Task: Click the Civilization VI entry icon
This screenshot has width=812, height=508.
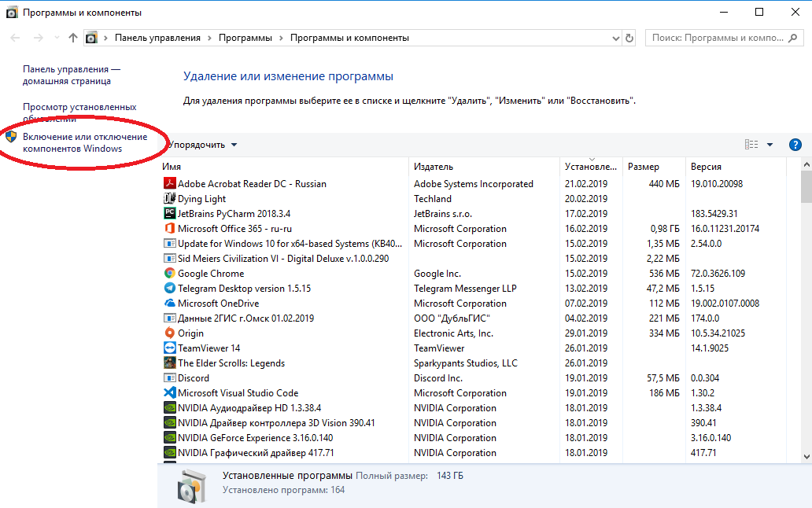Action: click(169, 258)
